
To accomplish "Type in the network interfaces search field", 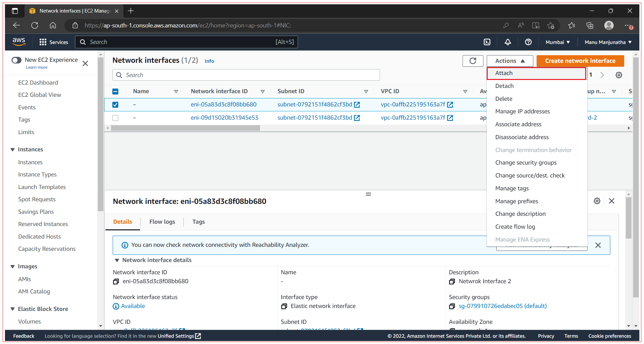I will (246, 75).
